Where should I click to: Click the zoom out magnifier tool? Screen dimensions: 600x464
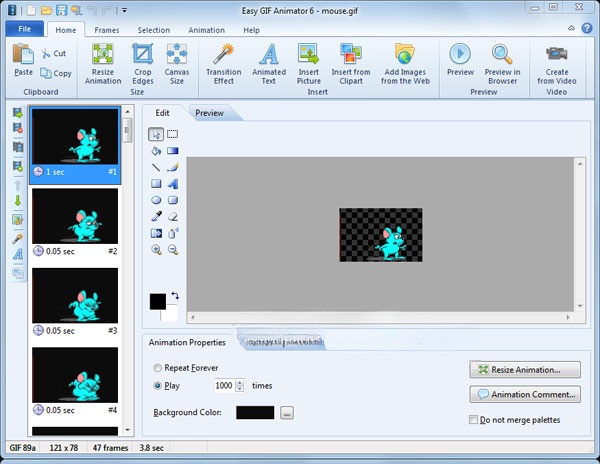pos(173,250)
